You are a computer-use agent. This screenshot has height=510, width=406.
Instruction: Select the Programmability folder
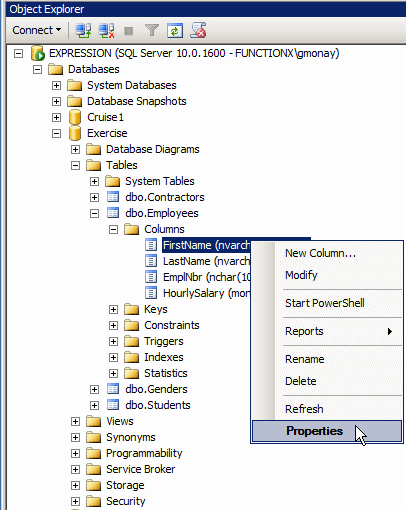pyautogui.click(x=144, y=453)
